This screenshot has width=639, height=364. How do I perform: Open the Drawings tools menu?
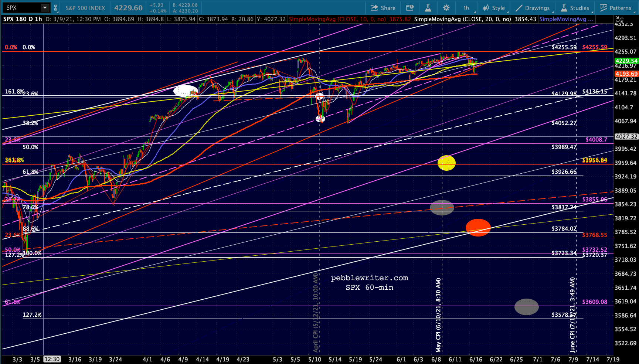coord(533,8)
